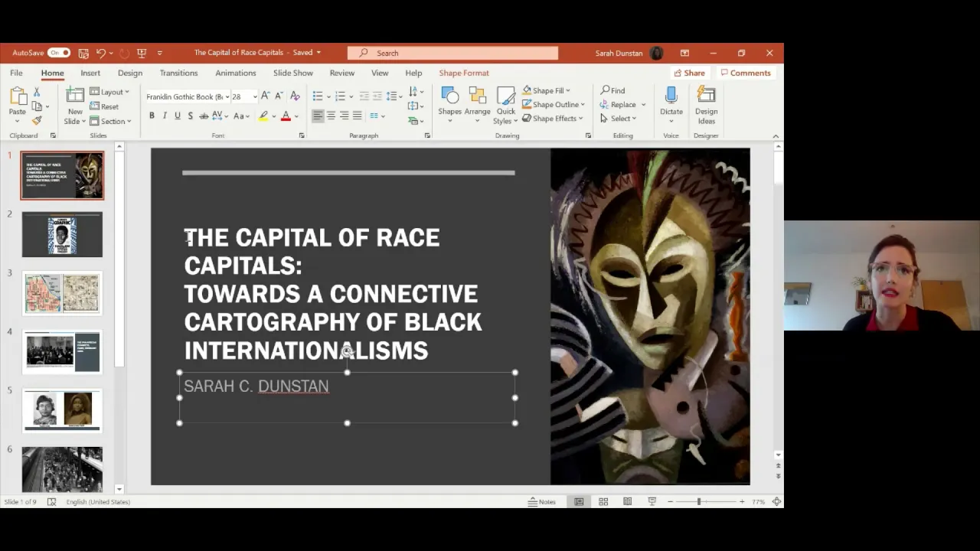The height and width of the screenshot is (551, 980).
Task: Toggle bold formatting
Action: click(x=152, y=116)
